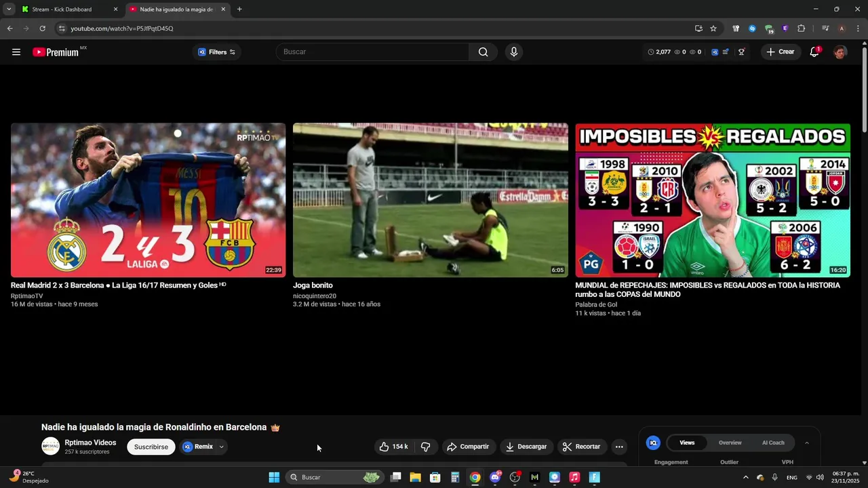
Task: Open the YouTube hamburger guide menu
Action: [16, 52]
